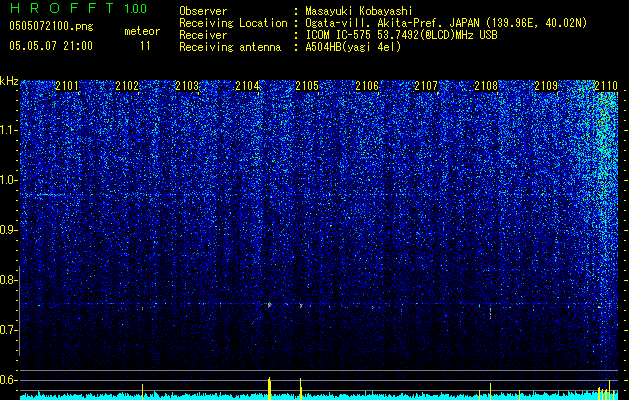Click the kHz axis unit label
Viewport: 629px width, 400px height.
[x=9, y=81]
